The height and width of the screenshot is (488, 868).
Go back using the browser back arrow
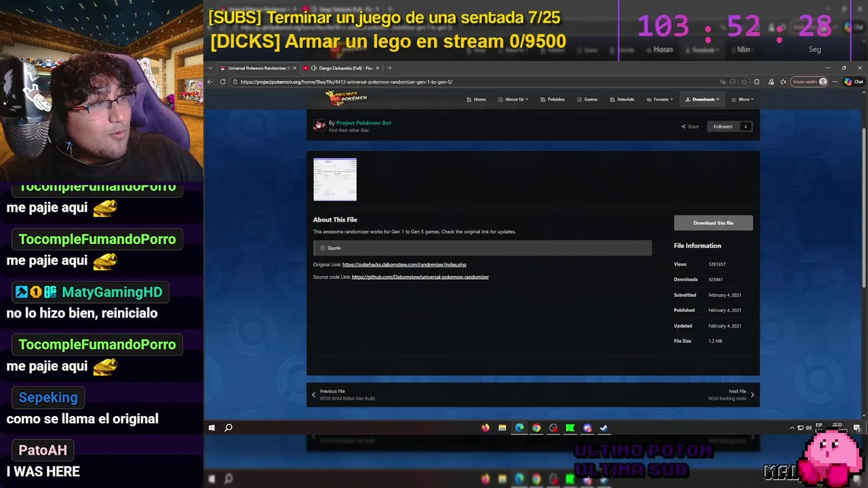point(210,82)
